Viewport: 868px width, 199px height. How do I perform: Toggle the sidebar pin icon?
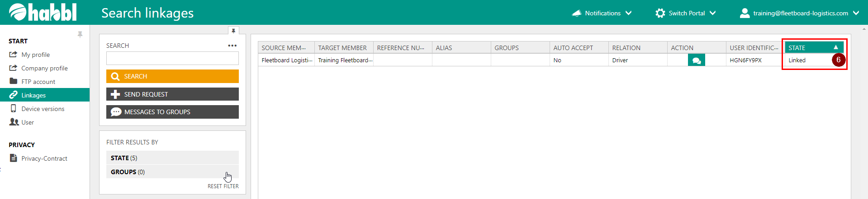(x=80, y=35)
